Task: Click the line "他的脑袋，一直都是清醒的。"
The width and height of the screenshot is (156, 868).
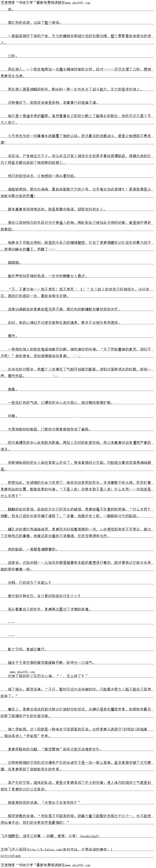Action: tap(33, 549)
